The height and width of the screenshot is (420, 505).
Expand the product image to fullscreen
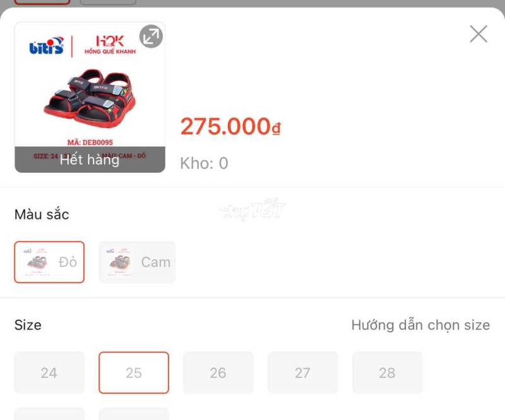151,37
